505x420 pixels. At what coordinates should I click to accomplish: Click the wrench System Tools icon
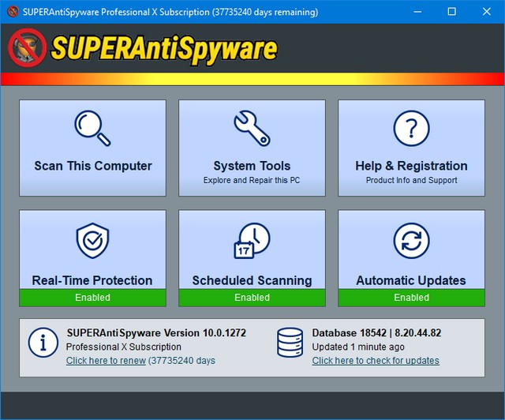click(252, 128)
